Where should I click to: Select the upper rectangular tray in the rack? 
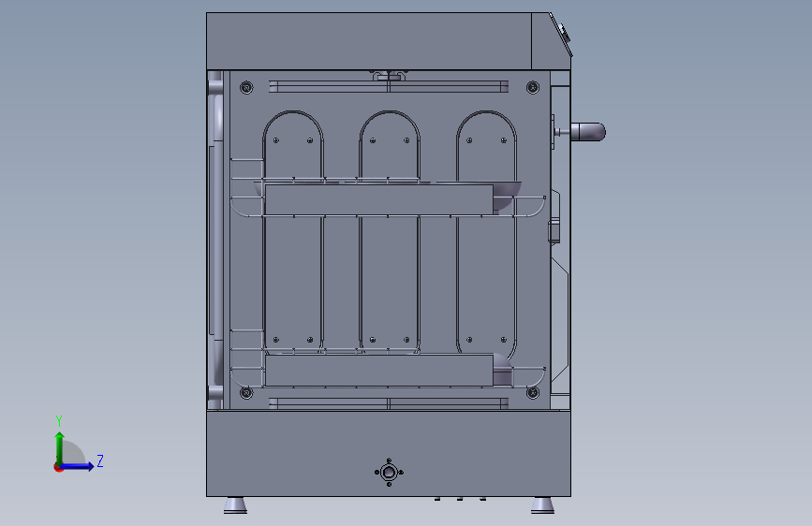(378, 198)
